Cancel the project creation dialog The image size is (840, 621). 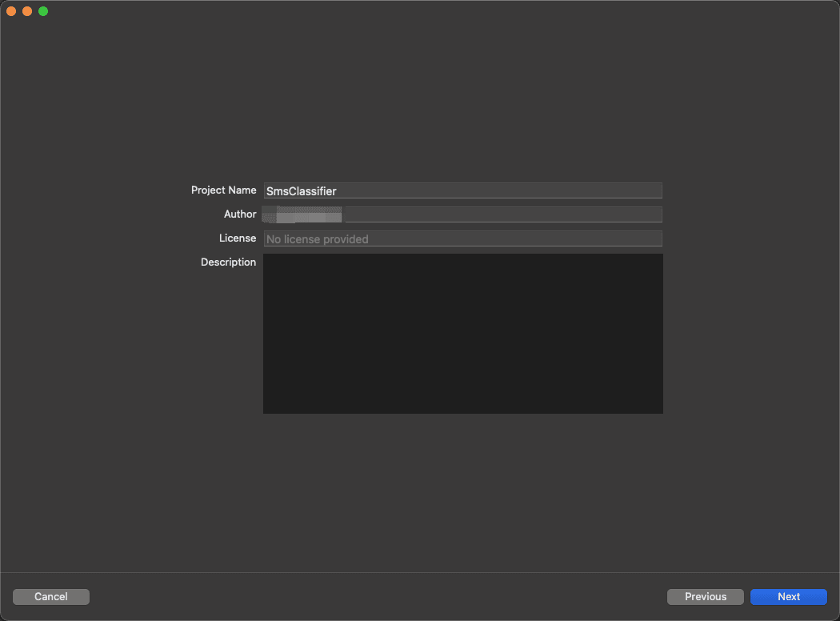click(51, 596)
